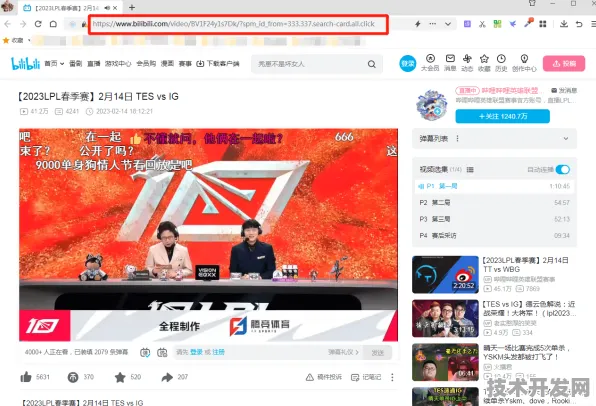Click the search magnifier icon
The image size is (596, 406).
click(x=372, y=64)
